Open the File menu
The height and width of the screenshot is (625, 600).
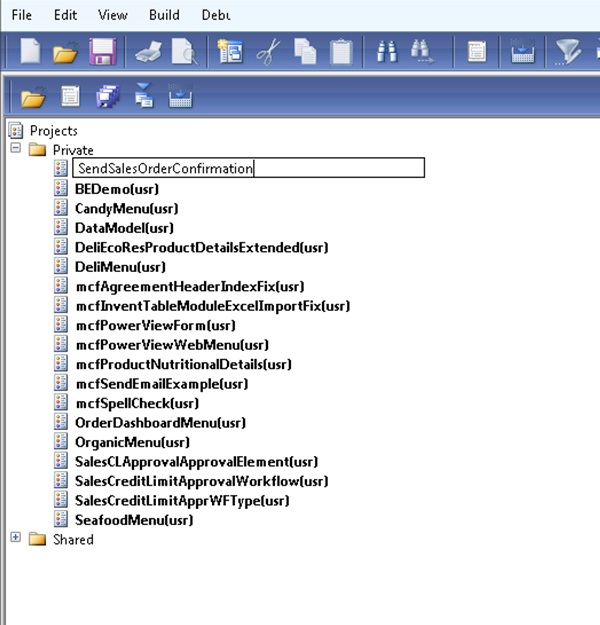point(22,15)
